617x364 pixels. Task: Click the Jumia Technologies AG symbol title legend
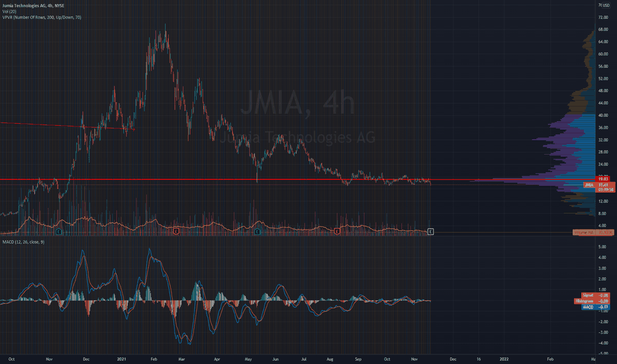(x=33, y=5)
